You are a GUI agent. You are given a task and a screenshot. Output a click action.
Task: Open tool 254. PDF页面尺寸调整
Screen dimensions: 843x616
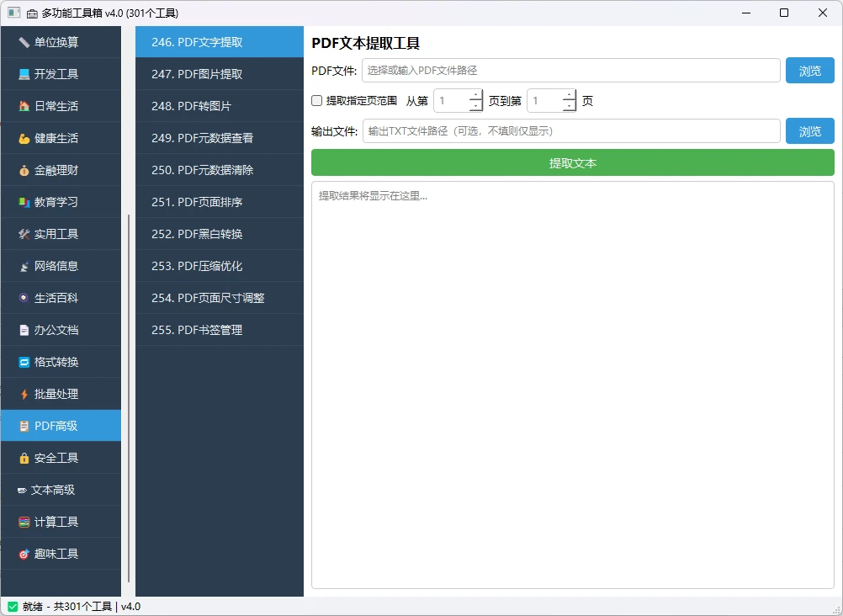(220, 298)
